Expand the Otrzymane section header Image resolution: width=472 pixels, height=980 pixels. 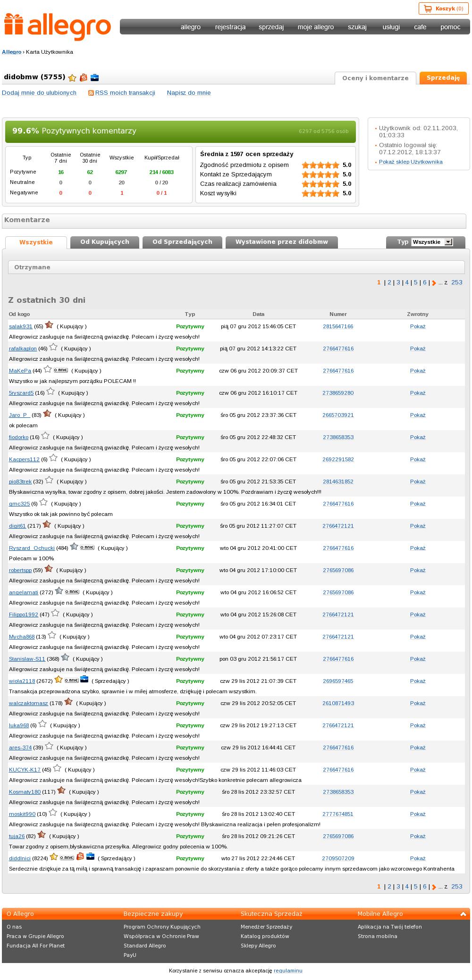point(236,267)
